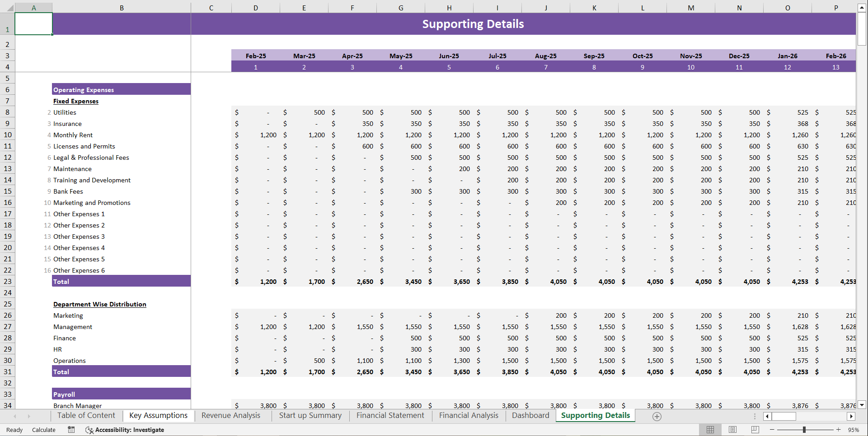Go to the Table of Content sheet
The width and height of the screenshot is (868, 436).
pyautogui.click(x=86, y=415)
